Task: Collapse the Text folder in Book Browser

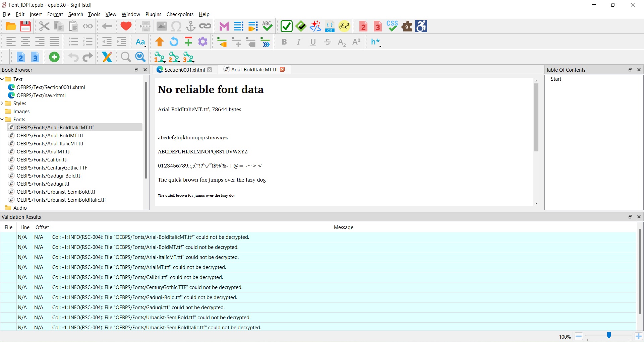Action: [x=2, y=79]
